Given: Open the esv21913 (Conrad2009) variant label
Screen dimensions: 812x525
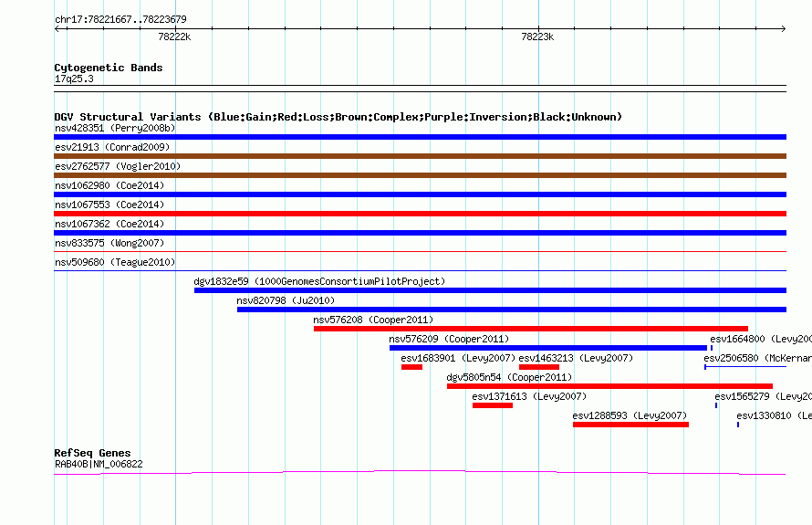Looking at the screenshot, I should pos(112,147).
